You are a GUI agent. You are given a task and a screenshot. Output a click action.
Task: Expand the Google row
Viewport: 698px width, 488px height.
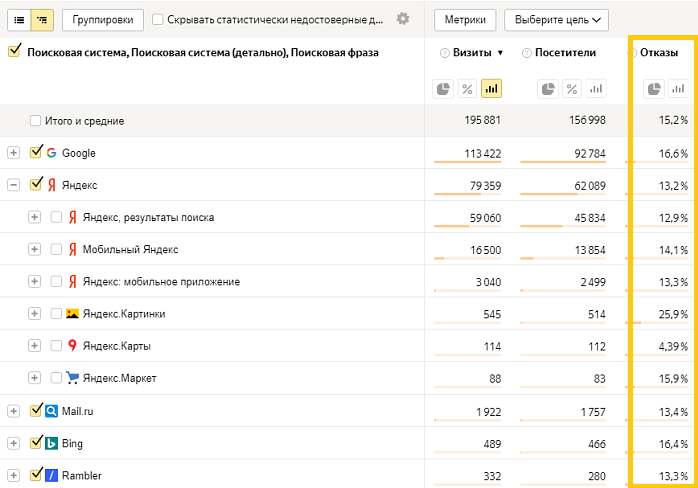click(14, 153)
